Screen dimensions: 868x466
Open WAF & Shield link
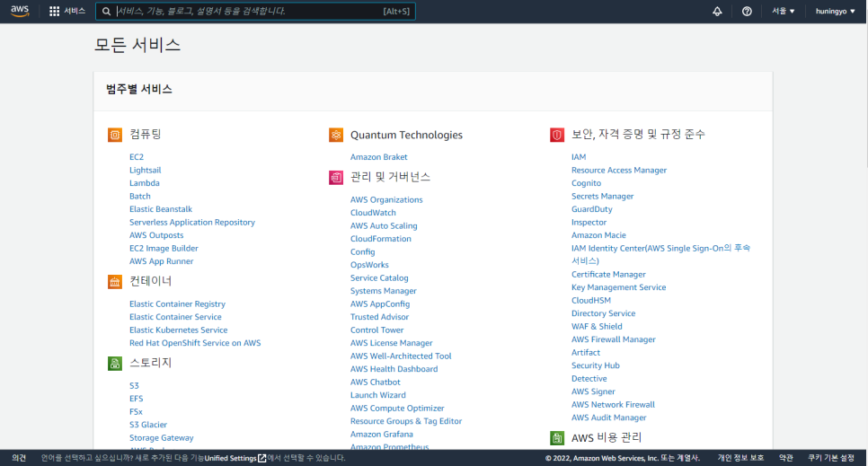coord(597,327)
